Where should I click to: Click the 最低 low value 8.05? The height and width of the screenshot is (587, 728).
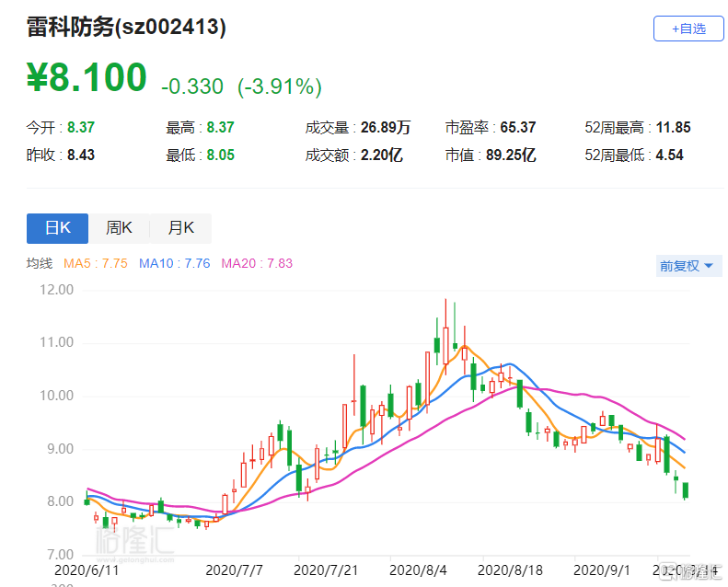(221, 155)
